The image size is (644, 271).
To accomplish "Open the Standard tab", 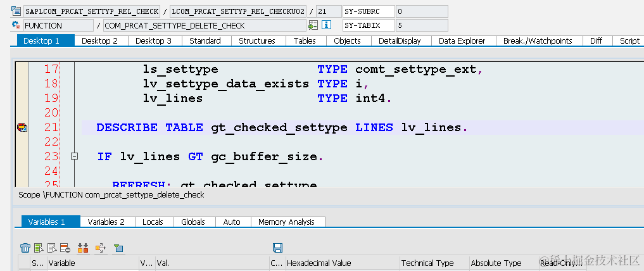I will pos(205,41).
